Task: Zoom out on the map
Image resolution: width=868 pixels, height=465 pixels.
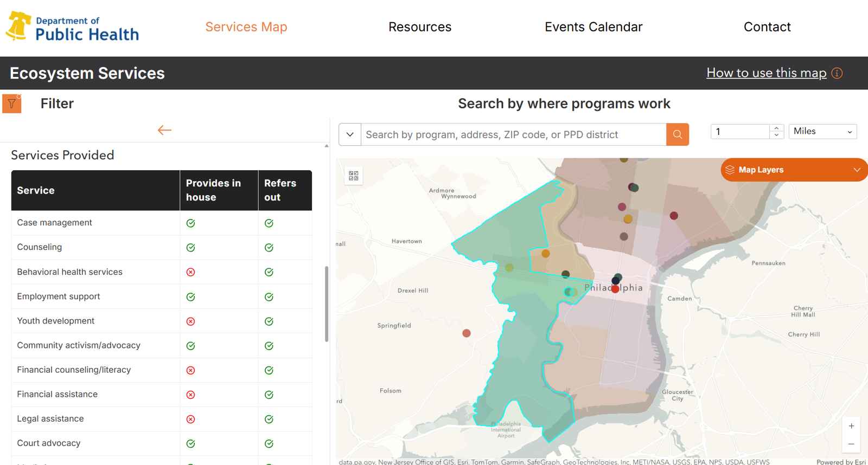Action: pos(851,444)
